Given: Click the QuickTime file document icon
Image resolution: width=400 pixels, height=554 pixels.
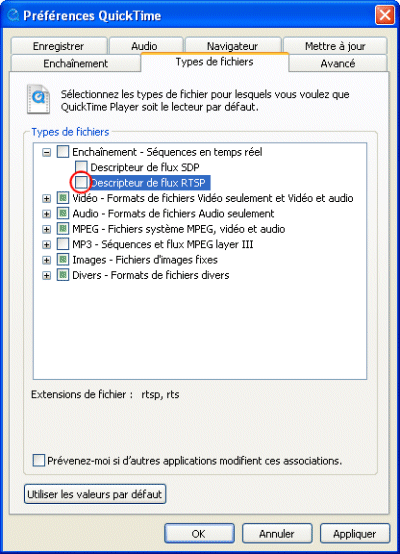Looking at the screenshot, I should click(39, 99).
